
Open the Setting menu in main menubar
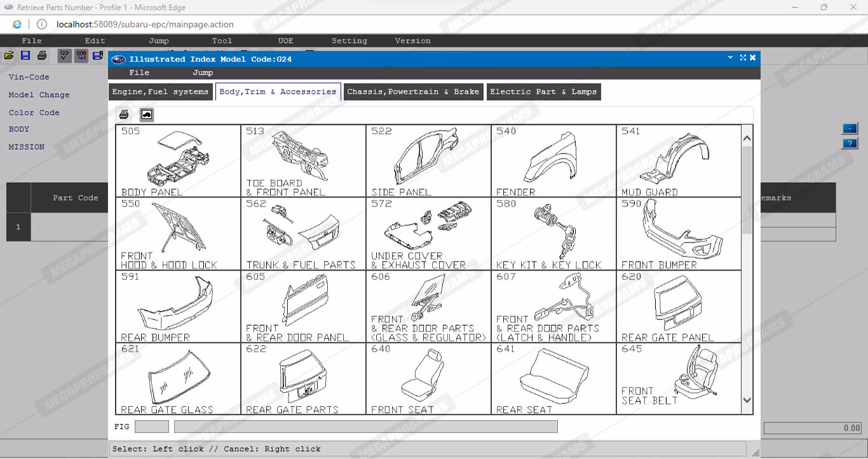pos(349,41)
